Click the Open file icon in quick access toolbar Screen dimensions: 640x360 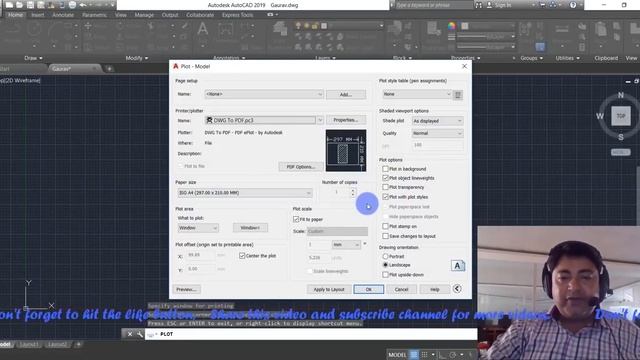pyautogui.click(x=19, y=5)
